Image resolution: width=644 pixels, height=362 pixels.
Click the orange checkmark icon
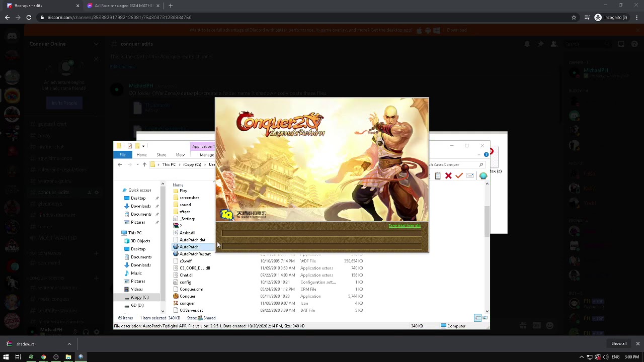pyautogui.click(x=459, y=176)
